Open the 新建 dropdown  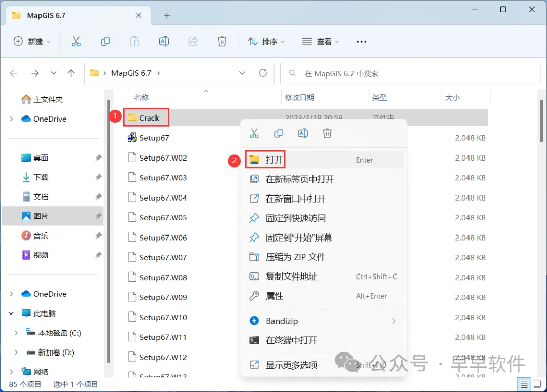(32, 42)
